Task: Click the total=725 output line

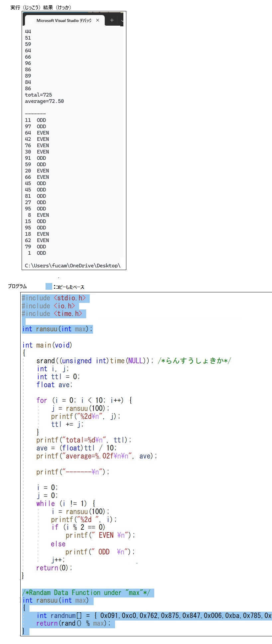Action: click(38, 95)
